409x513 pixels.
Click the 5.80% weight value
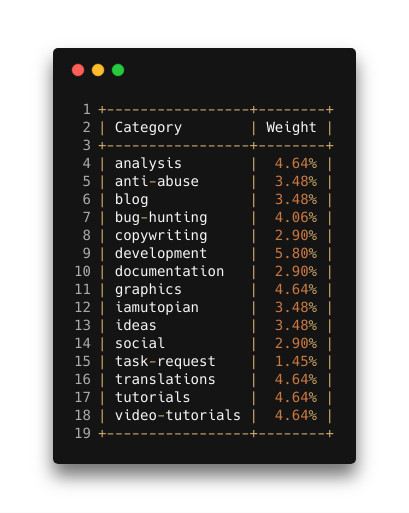296,253
